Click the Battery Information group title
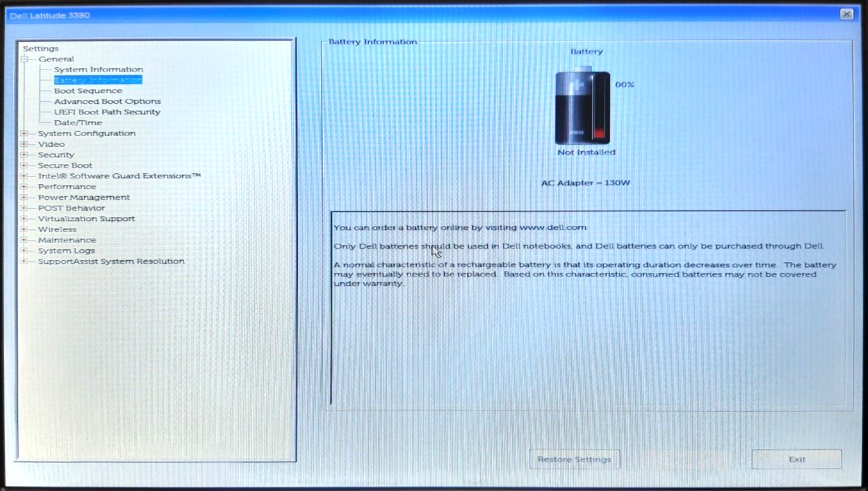Screen dimensions: 868x491 coord(373,42)
